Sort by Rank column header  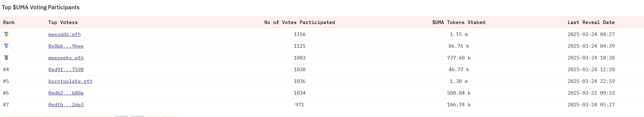click(9, 22)
